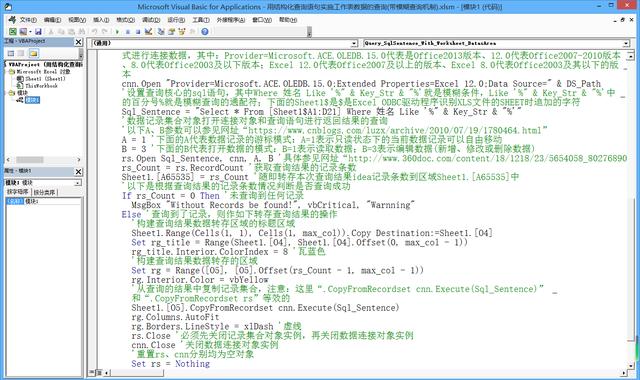Click View Code icon in project panel
The image size is (640, 380).
click(11, 53)
